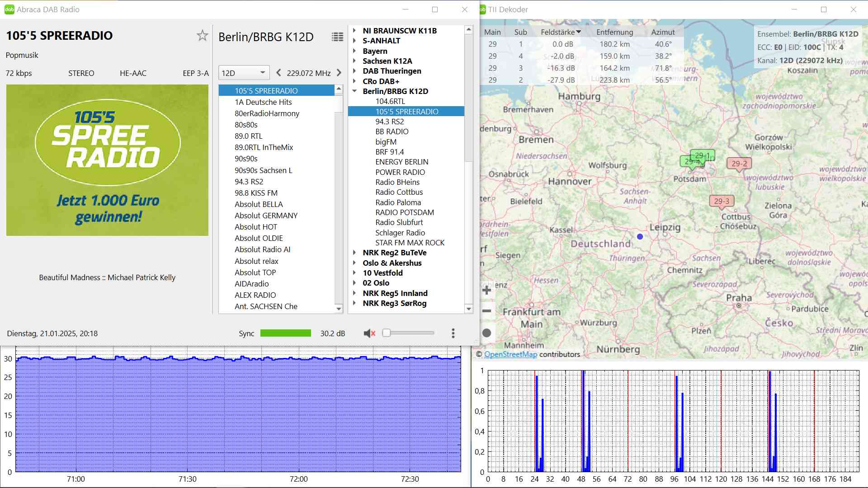Click the round record button on the map

tap(487, 333)
